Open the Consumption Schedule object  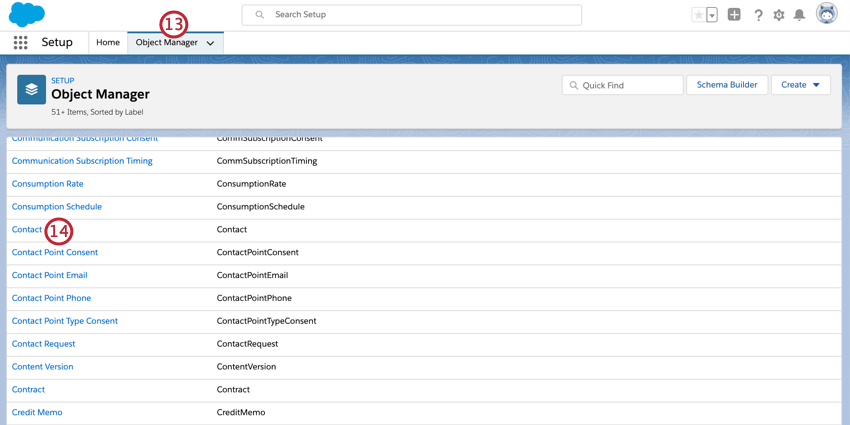point(56,207)
